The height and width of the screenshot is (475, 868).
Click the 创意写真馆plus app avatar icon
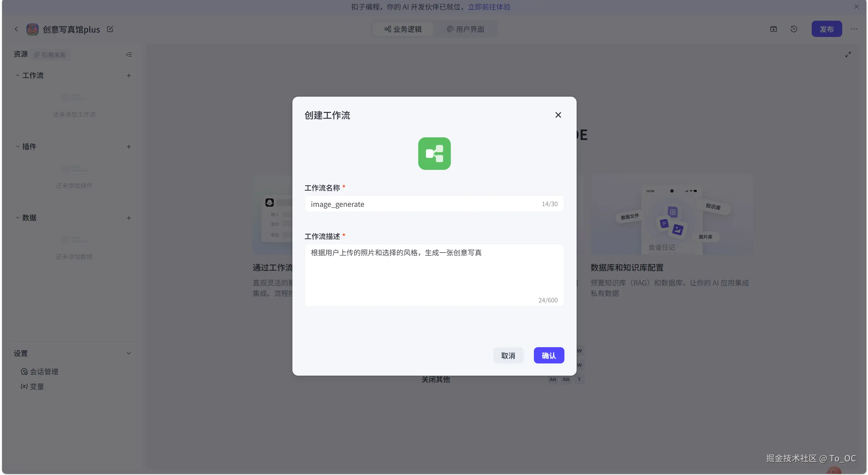tap(33, 29)
